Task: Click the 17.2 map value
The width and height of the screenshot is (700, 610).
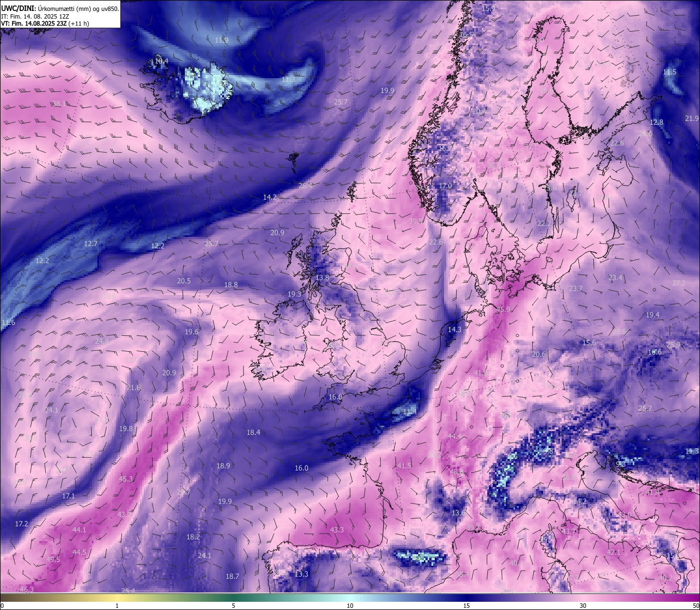Action: [21, 524]
